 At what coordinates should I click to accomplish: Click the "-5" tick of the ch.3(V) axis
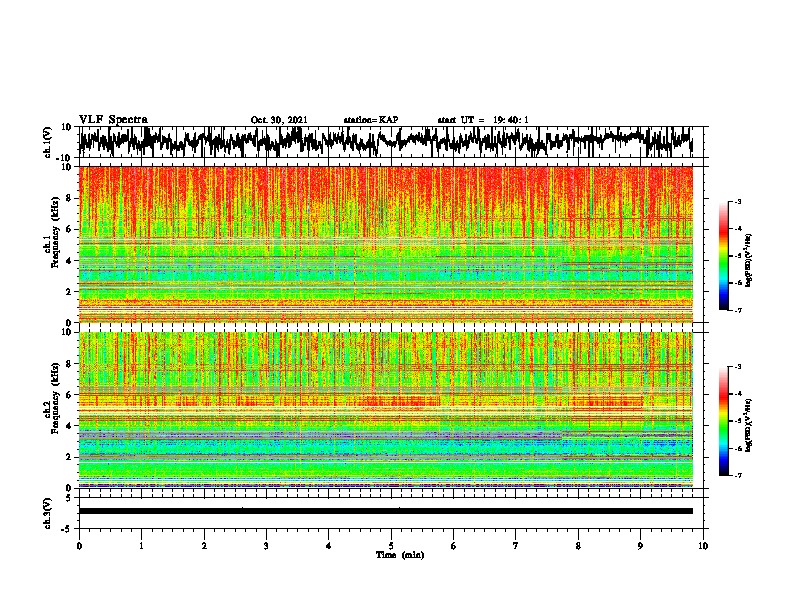click(68, 528)
